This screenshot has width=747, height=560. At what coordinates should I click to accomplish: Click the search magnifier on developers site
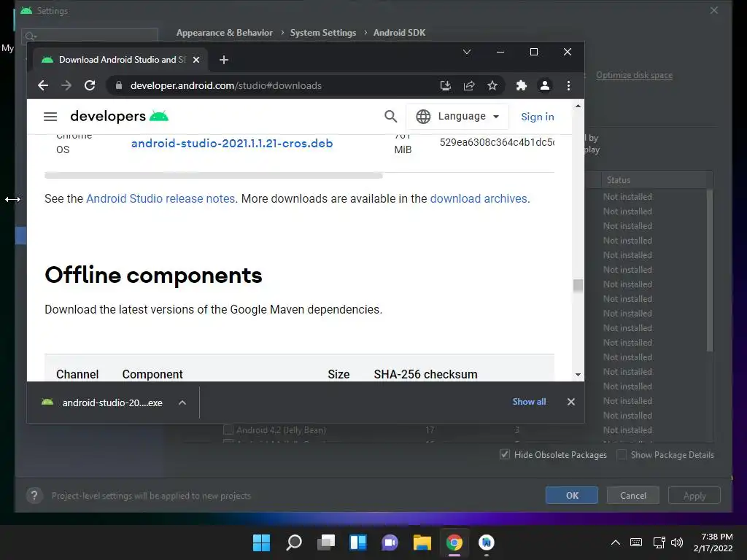tap(391, 116)
